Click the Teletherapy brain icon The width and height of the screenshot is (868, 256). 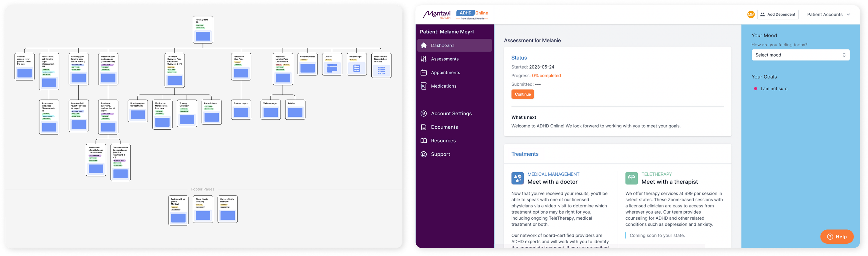[x=631, y=178]
